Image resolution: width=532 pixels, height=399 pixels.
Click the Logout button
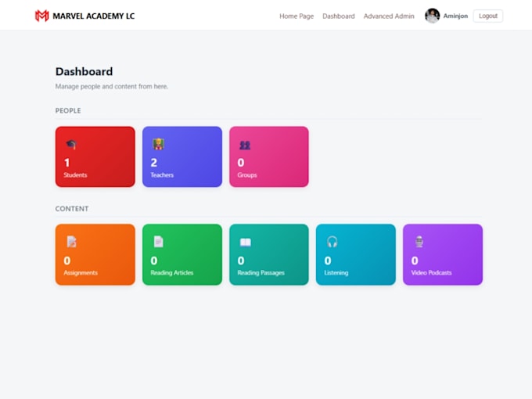488,16
